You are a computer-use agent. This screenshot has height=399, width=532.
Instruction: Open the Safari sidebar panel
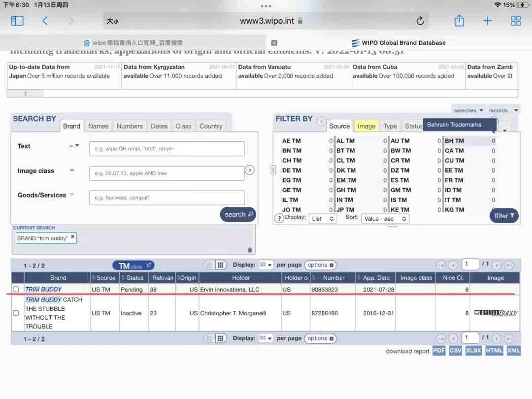tap(17, 21)
